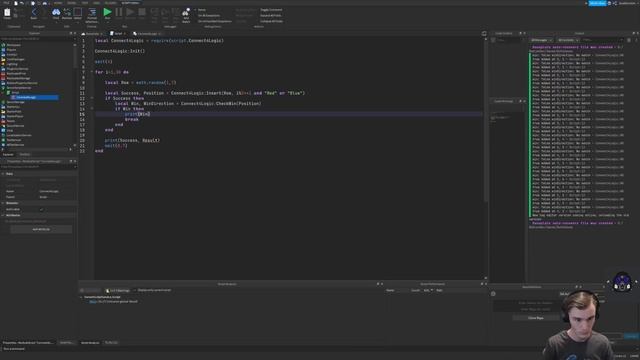
Task: Collapse the Data section in Properties
Action: click(3, 174)
